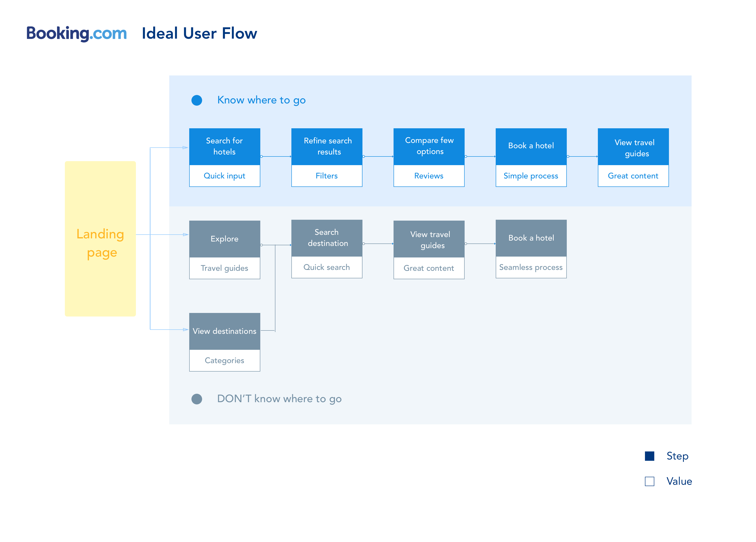Select the Search destination step
Image resolution: width=756 pixels, height=542 pixels.
click(327, 238)
